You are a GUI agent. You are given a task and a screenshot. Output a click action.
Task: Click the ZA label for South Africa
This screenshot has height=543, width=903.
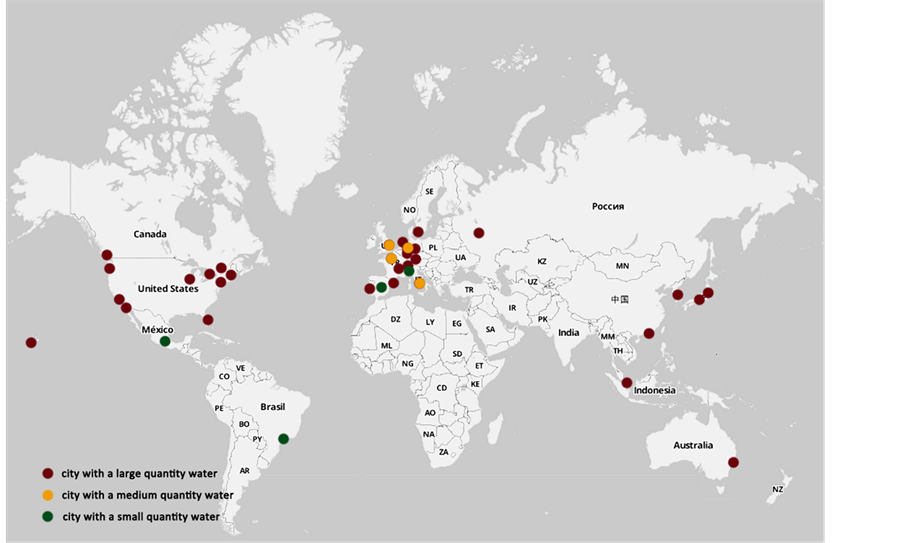443,452
